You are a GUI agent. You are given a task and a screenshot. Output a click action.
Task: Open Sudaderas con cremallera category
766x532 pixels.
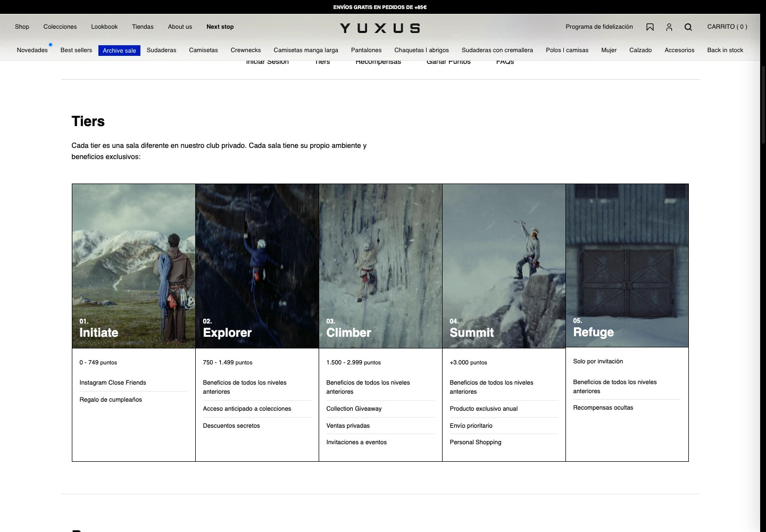point(497,50)
